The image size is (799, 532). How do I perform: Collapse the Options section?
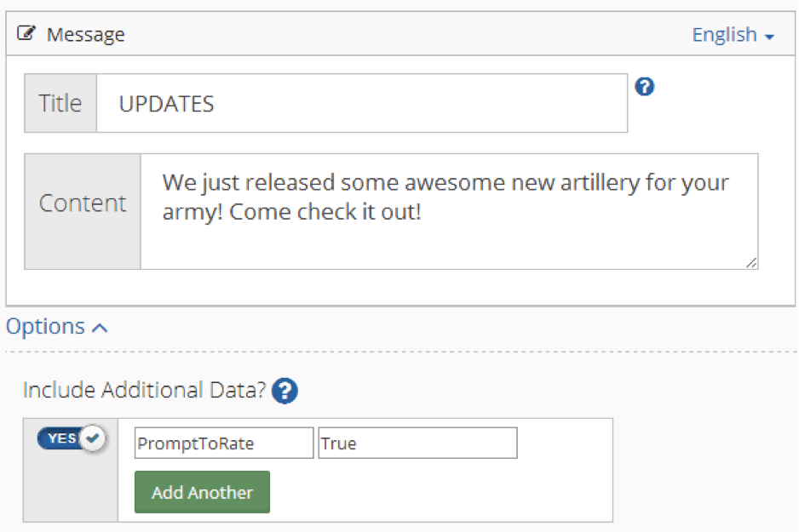pos(56,327)
